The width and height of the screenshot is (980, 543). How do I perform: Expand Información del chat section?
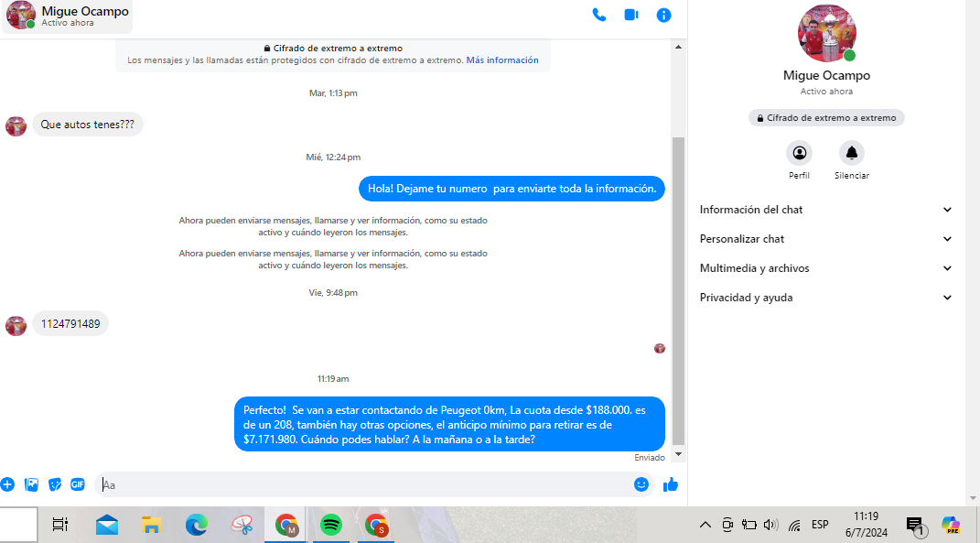click(x=826, y=210)
